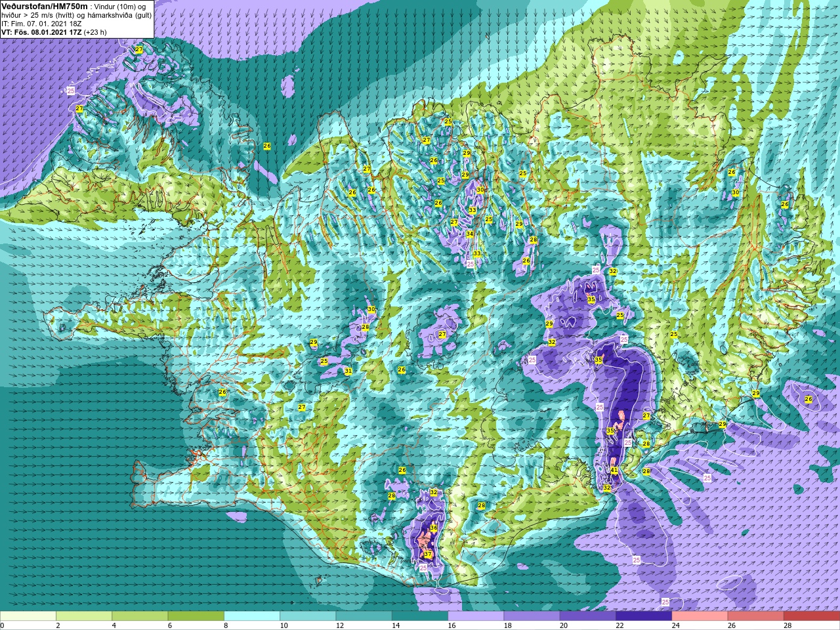Click the yellow gust label 31
The width and height of the screenshot is (840, 630).
click(348, 371)
